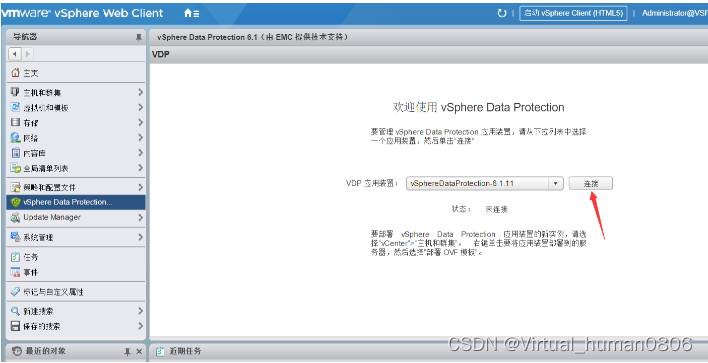
Task: Click the 网络 globe icon
Action: tap(16, 138)
